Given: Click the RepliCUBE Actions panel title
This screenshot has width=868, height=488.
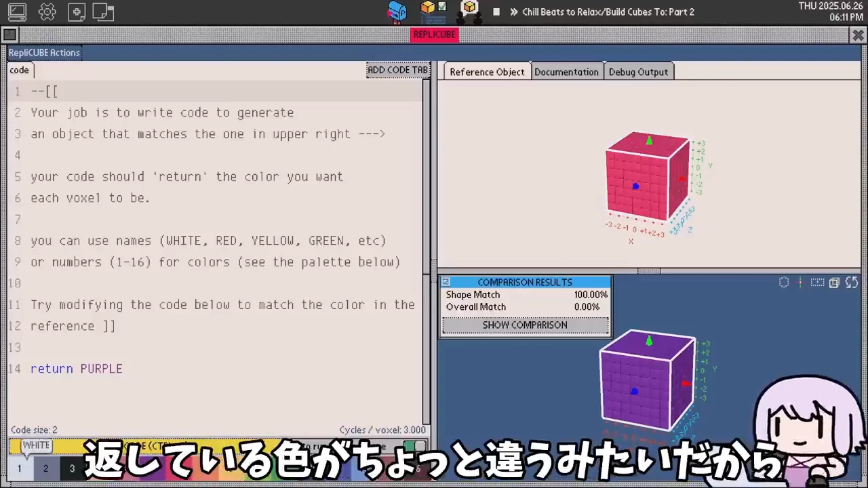Looking at the screenshot, I should pos(44,53).
